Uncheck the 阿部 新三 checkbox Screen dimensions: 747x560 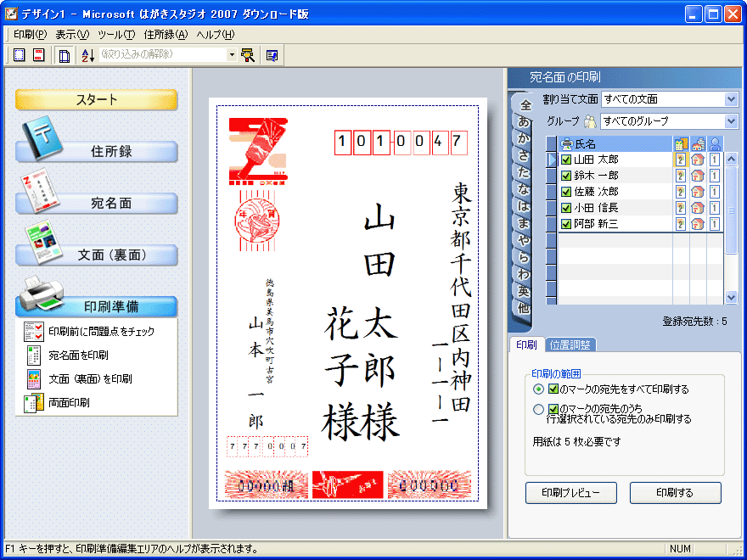[x=566, y=224]
